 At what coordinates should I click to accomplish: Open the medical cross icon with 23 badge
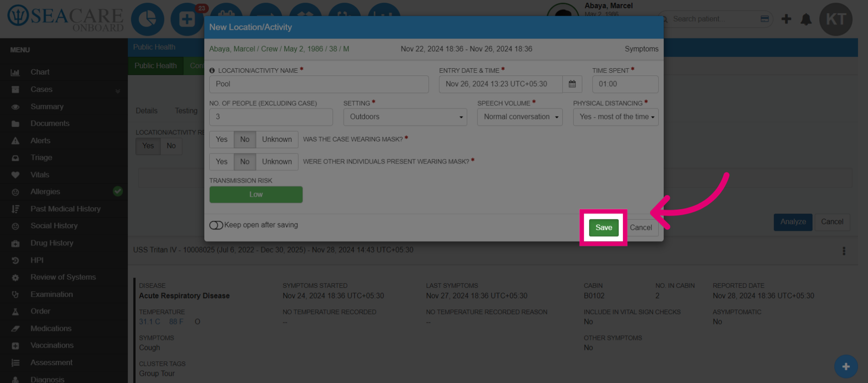point(187,19)
